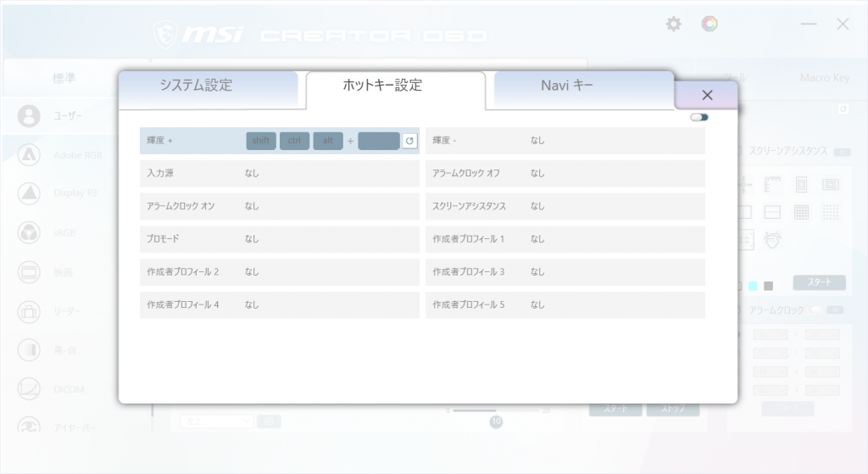Open the minute dropdown beside 30
The height and width of the screenshot is (474, 868).
822,353
